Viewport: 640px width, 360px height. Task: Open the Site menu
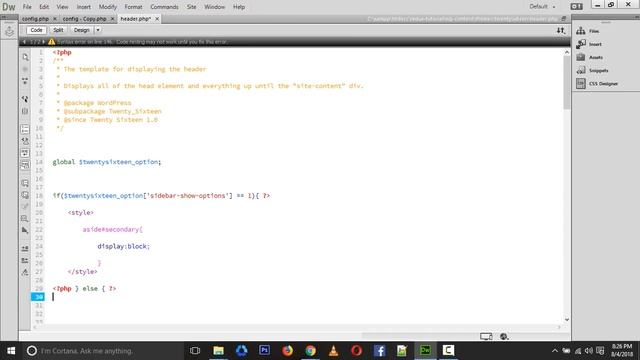coord(191,7)
